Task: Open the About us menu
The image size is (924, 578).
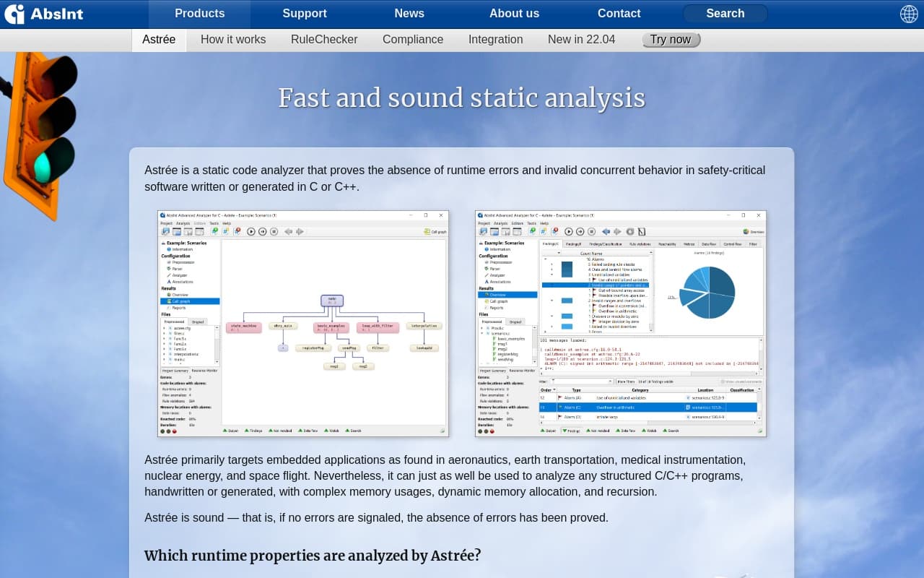Action: (514, 14)
